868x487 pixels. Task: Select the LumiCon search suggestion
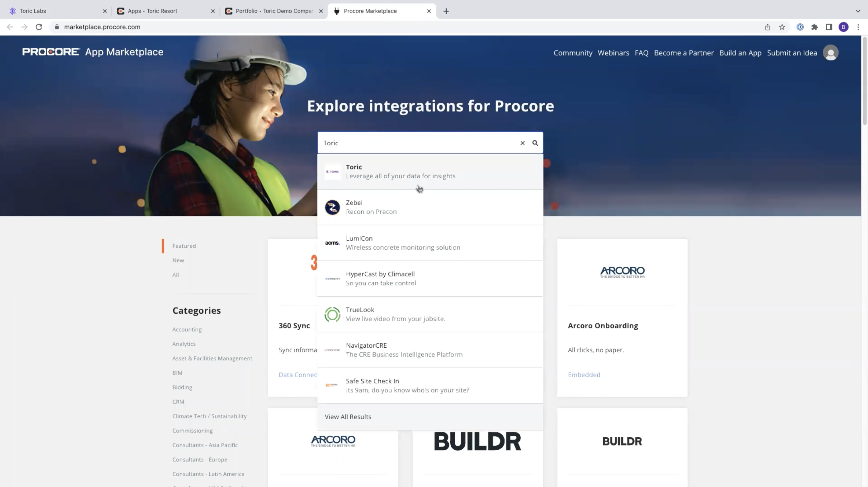tap(430, 243)
